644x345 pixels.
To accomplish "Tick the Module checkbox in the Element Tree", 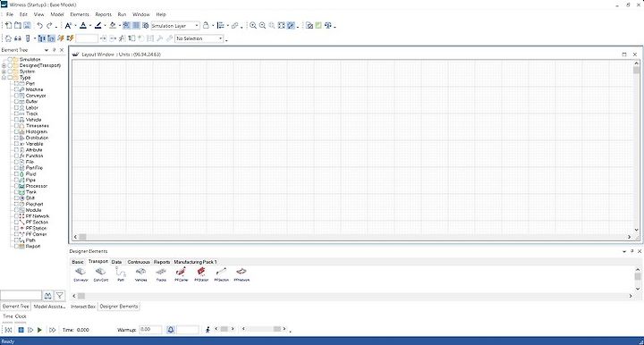I will pyautogui.click(x=16, y=210).
